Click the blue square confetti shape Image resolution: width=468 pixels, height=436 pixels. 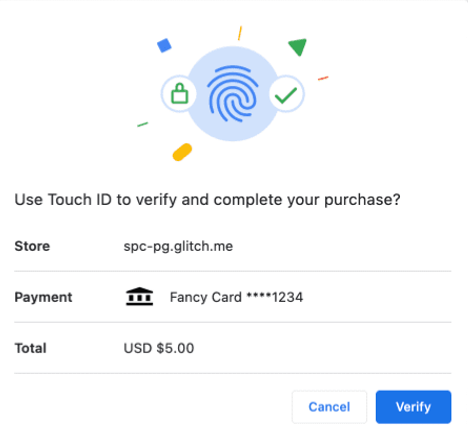click(x=164, y=45)
